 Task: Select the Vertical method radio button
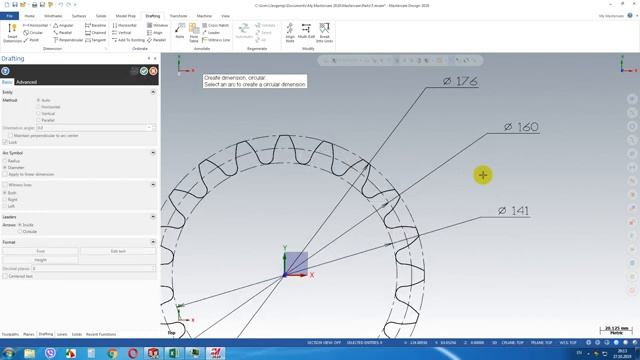click(x=38, y=113)
